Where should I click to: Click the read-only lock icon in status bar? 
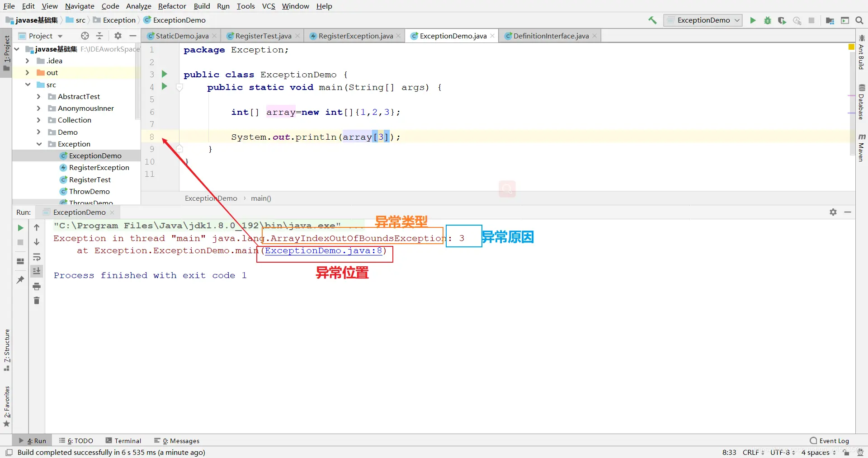coord(846,452)
